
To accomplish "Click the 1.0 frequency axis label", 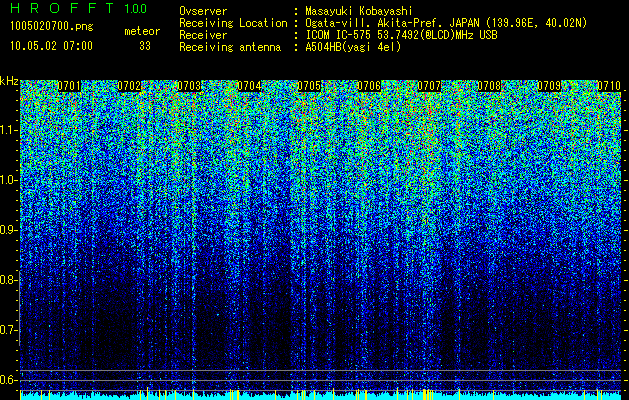I will pos(8,180).
